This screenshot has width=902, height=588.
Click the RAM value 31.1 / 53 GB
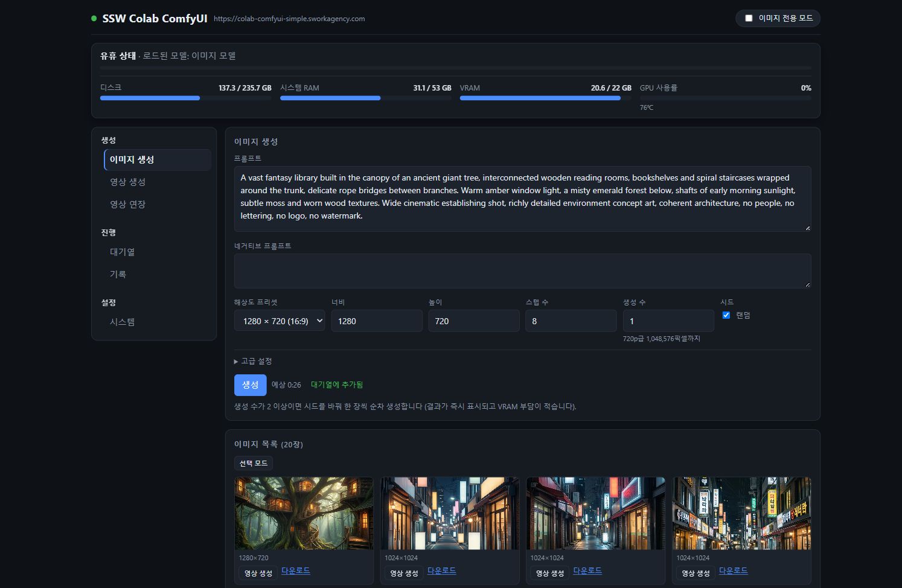pos(432,88)
